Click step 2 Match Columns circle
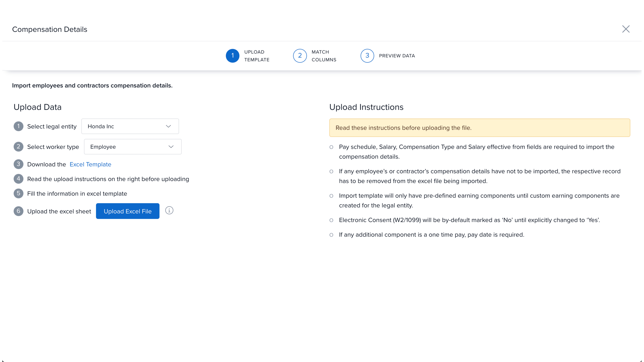 tap(300, 56)
